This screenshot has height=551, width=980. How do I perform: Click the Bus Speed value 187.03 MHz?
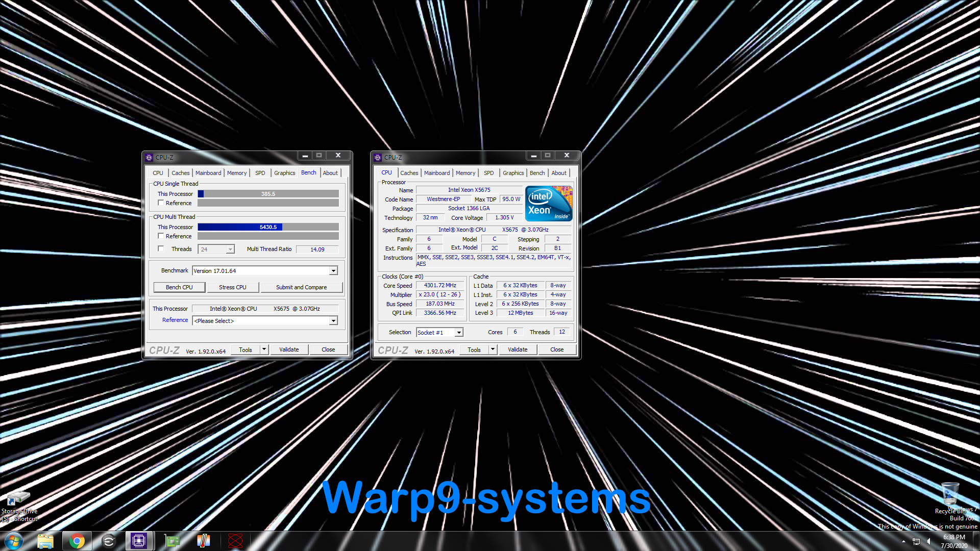pos(440,304)
